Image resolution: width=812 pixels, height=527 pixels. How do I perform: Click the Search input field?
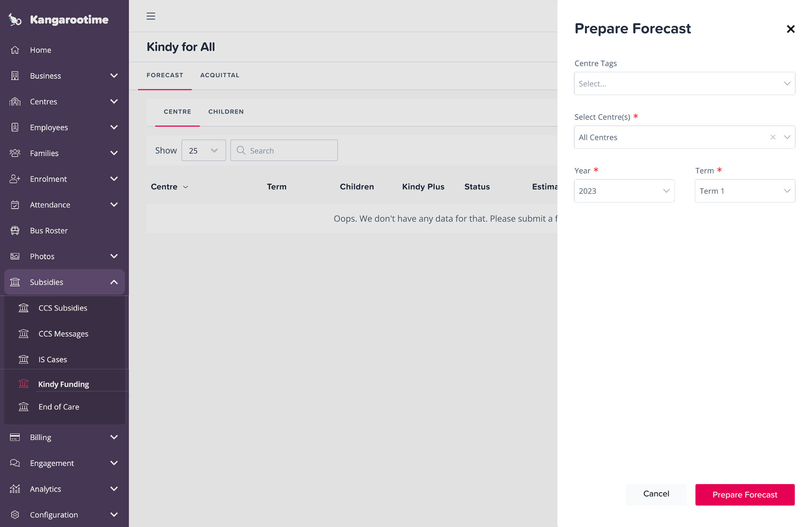pos(284,150)
